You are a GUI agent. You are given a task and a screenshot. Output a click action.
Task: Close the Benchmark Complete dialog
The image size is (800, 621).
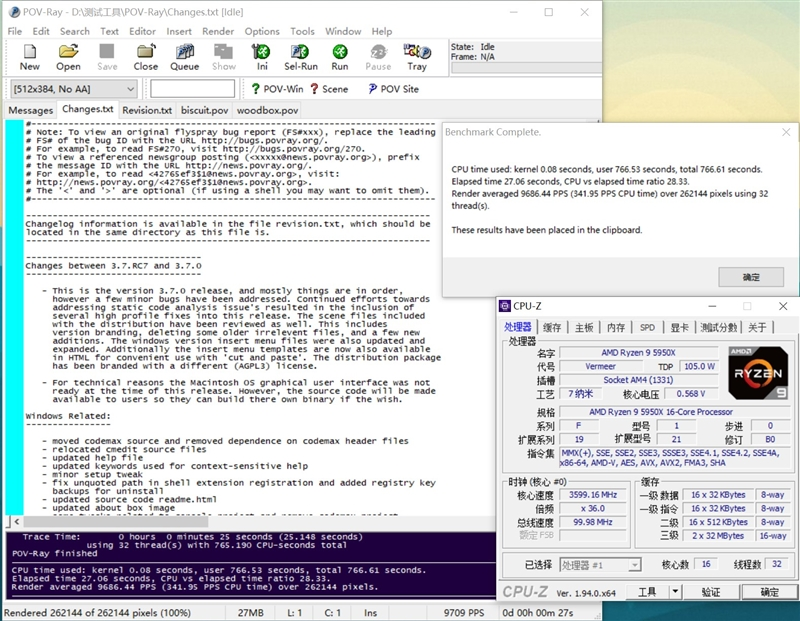click(786, 132)
